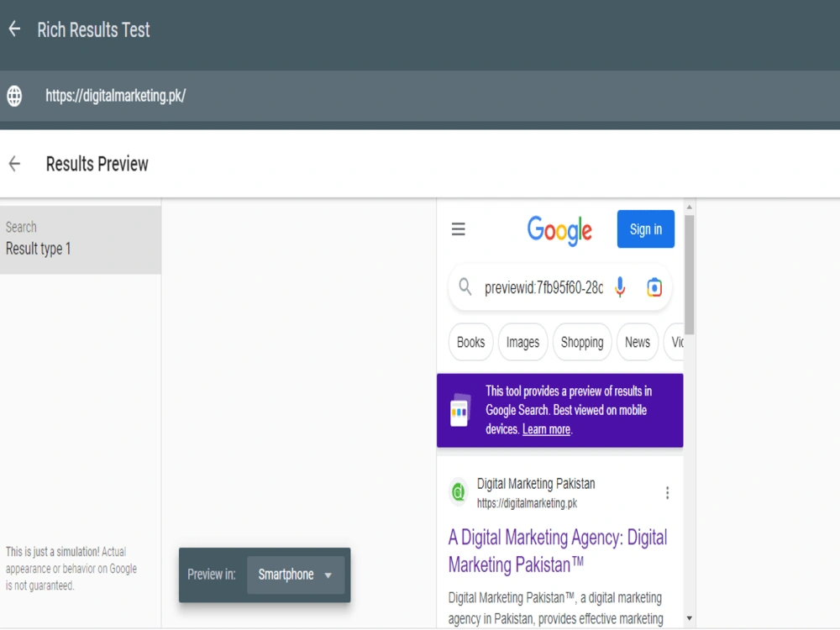Click the magnifier icon in the search box

coord(465,287)
